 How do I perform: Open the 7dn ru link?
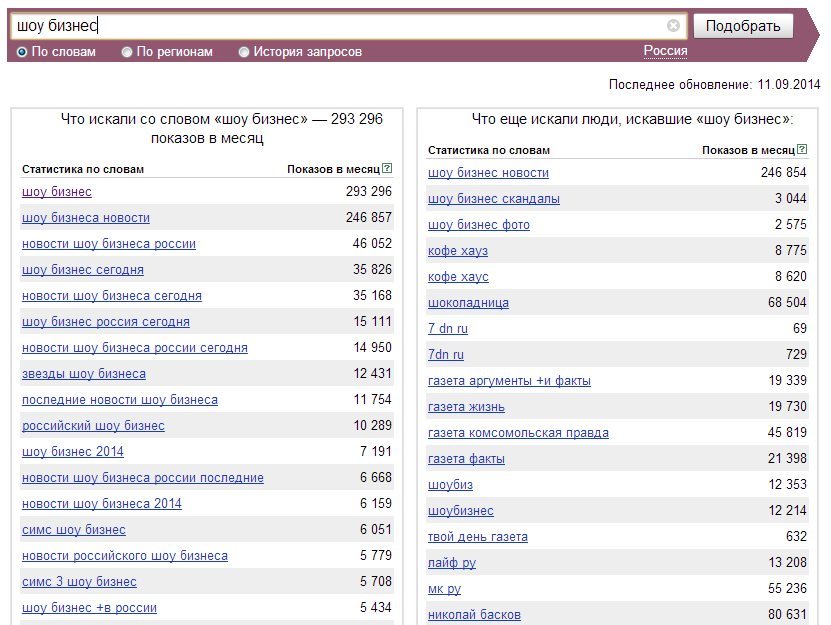(446, 354)
